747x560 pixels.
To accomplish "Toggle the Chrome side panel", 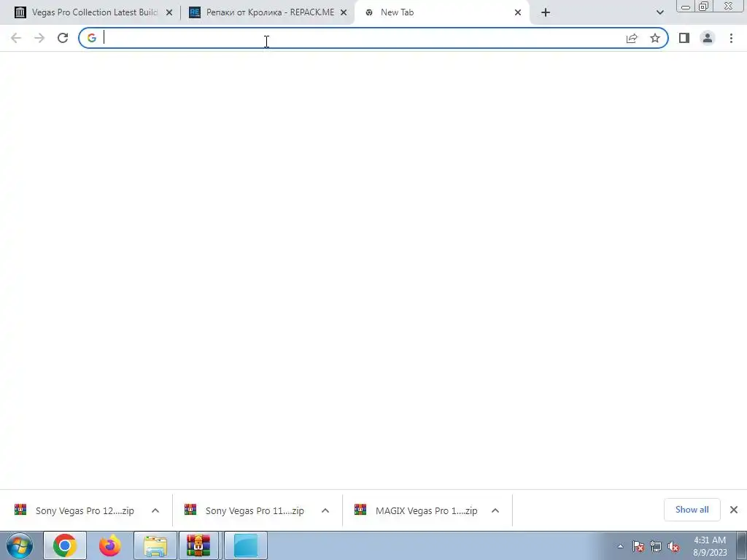I will click(x=684, y=38).
